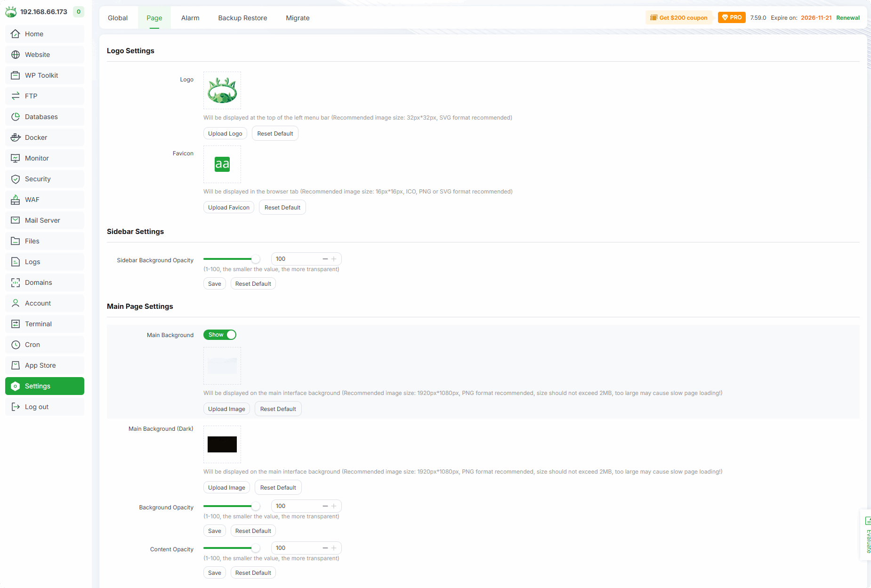The width and height of the screenshot is (871, 588).
Task: Reset Main Background image to default
Action: coord(278,409)
